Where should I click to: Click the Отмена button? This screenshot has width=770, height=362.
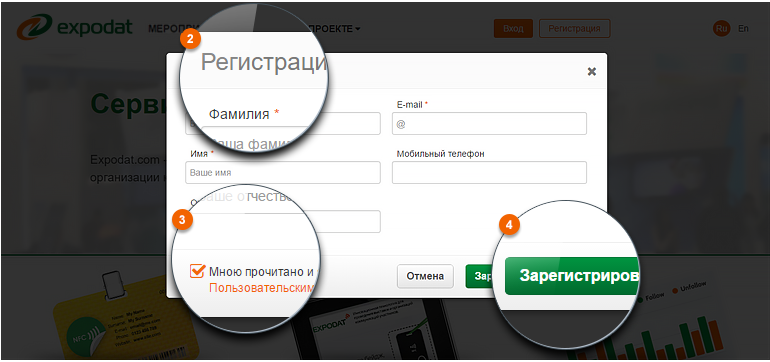(425, 276)
